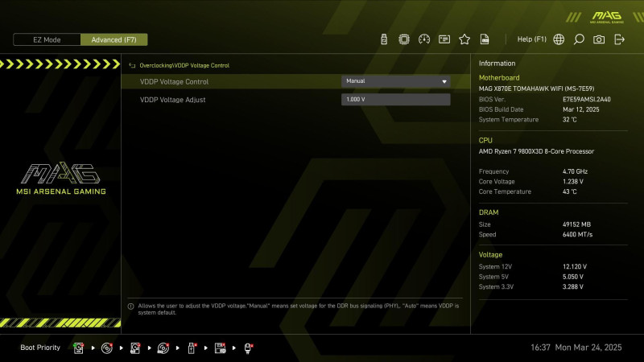Click the network boot priority icon
Screen dimensions: 644x362
click(248, 348)
